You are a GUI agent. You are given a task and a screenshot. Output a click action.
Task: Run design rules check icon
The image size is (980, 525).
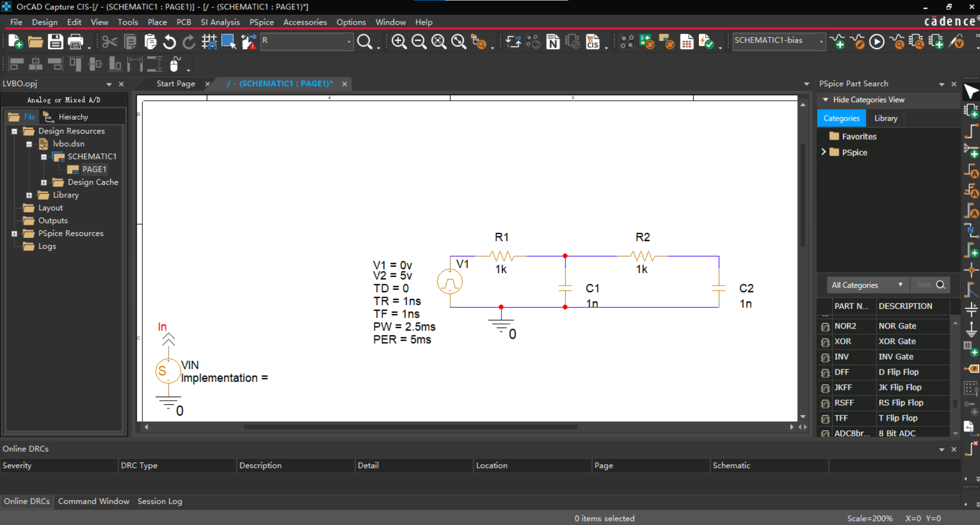tap(707, 41)
